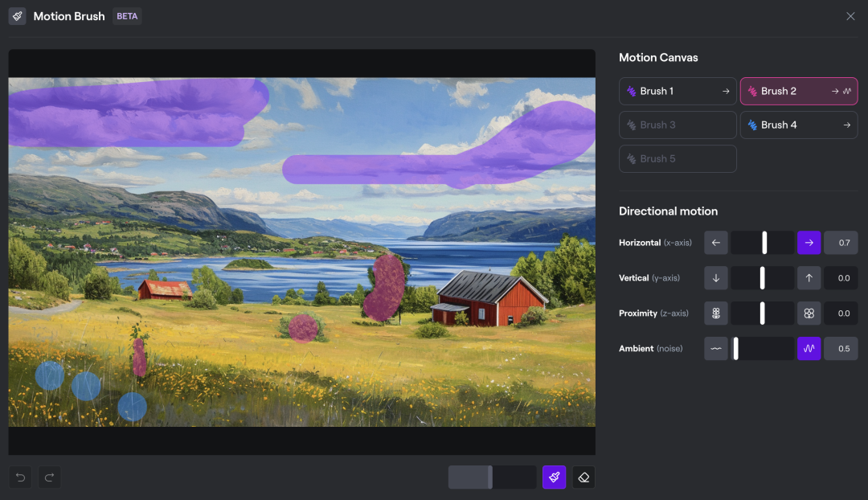Click the Horizontal (x-axis) label

coord(656,243)
